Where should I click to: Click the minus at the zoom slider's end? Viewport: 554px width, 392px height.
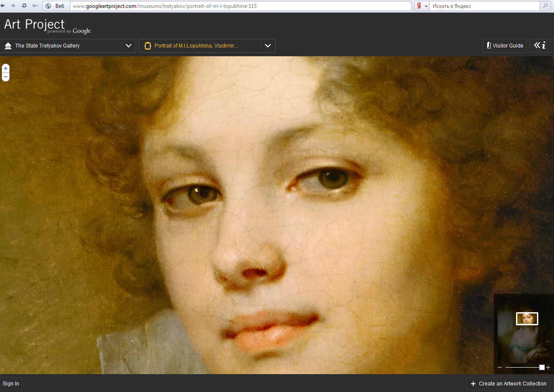(x=500, y=368)
